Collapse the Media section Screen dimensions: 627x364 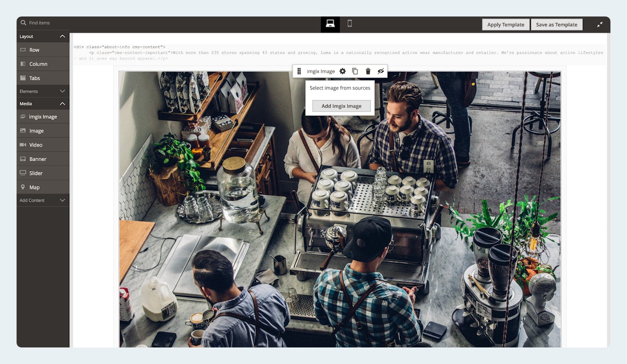pos(43,103)
